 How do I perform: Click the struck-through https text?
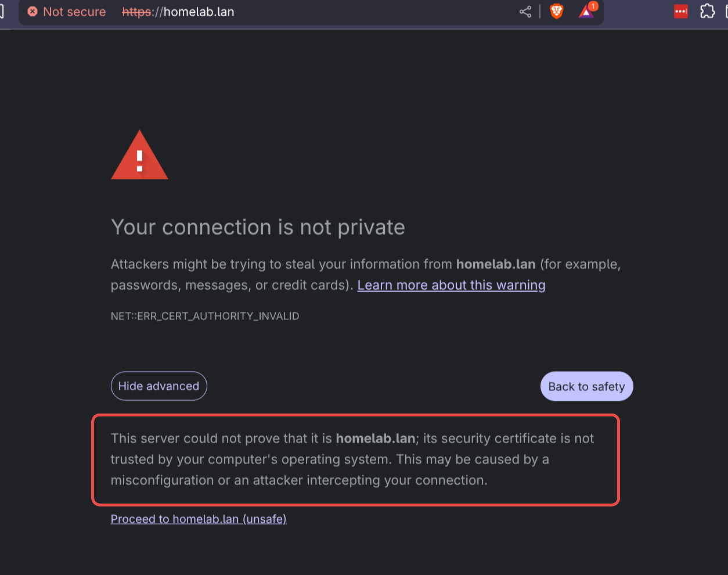click(138, 11)
